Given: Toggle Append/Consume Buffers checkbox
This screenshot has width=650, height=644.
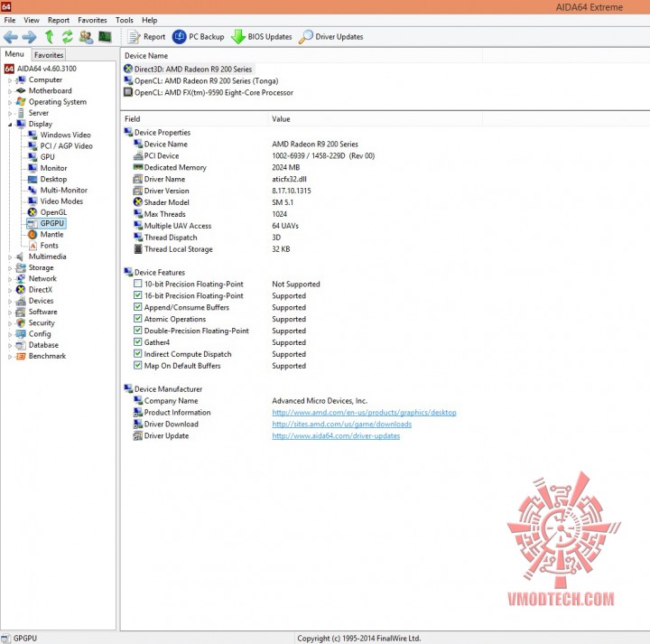Looking at the screenshot, I should [x=137, y=307].
